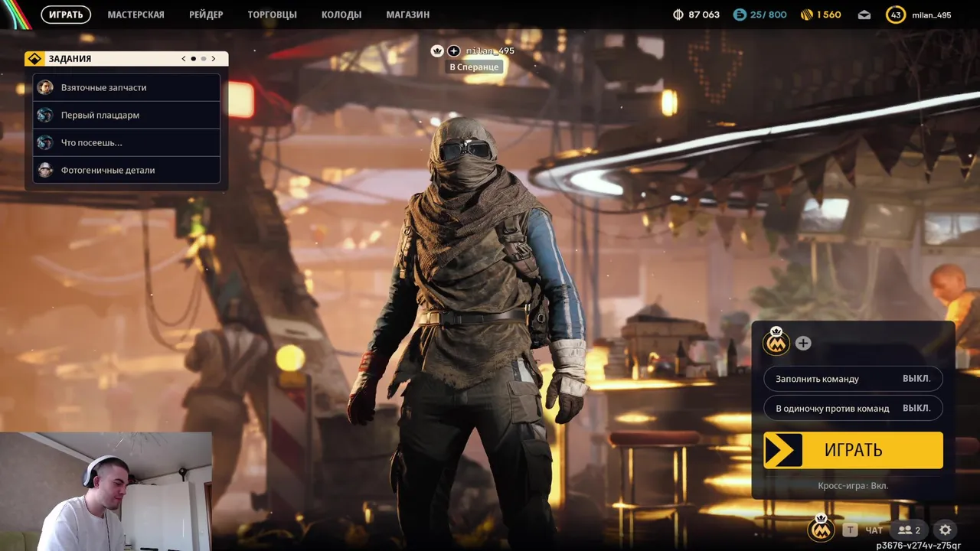Open the МАГАЗИН tab

click(x=407, y=15)
